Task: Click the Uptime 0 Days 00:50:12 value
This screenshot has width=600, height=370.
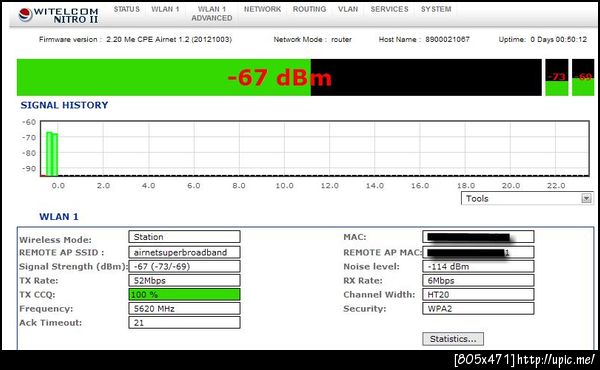Action: [x=558, y=39]
